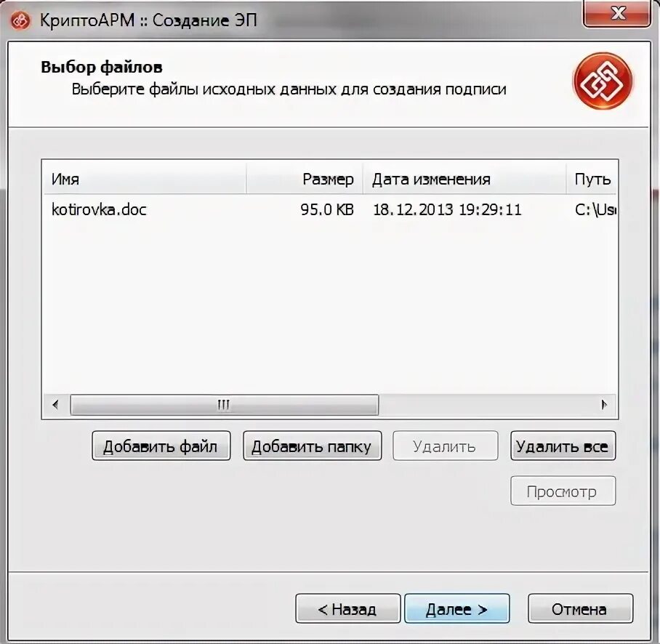This screenshot has height=644, width=660.
Task: Sort the list by Размер column
Action: (305, 179)
